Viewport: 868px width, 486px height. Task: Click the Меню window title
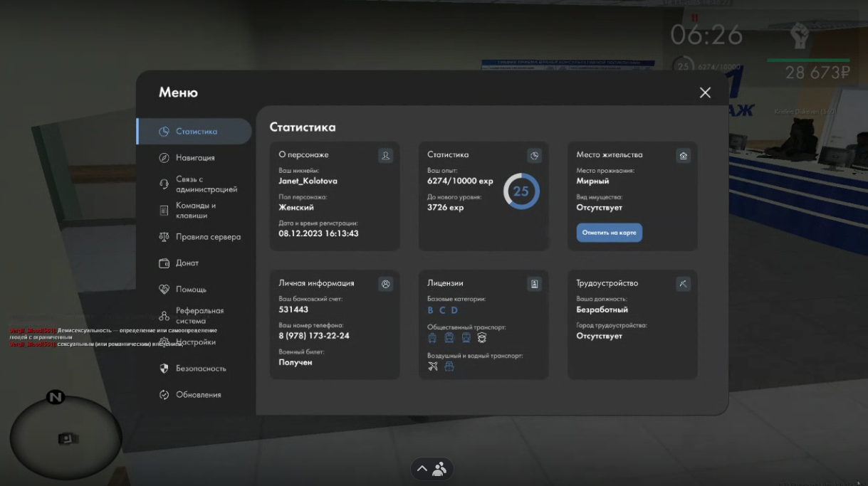tap(178, 93)
